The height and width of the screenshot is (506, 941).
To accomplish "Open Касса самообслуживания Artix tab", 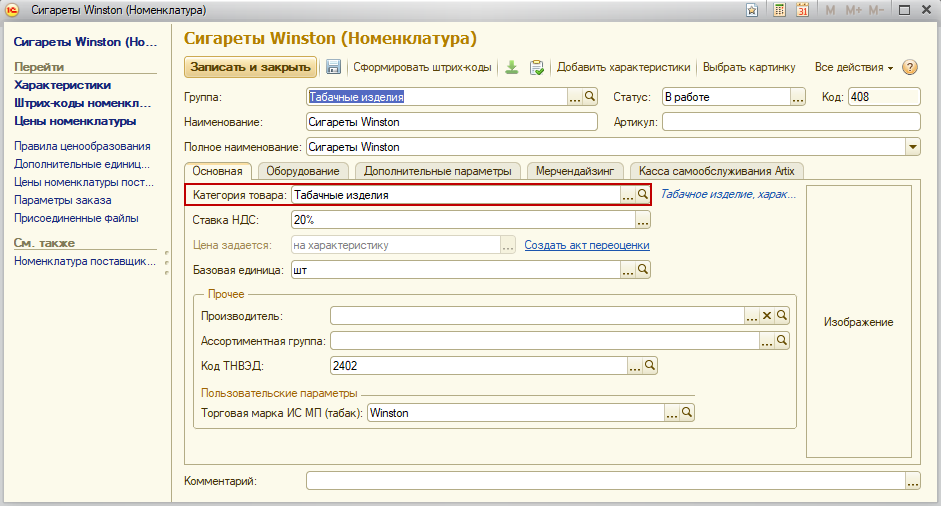I will [x=717, y=171].
